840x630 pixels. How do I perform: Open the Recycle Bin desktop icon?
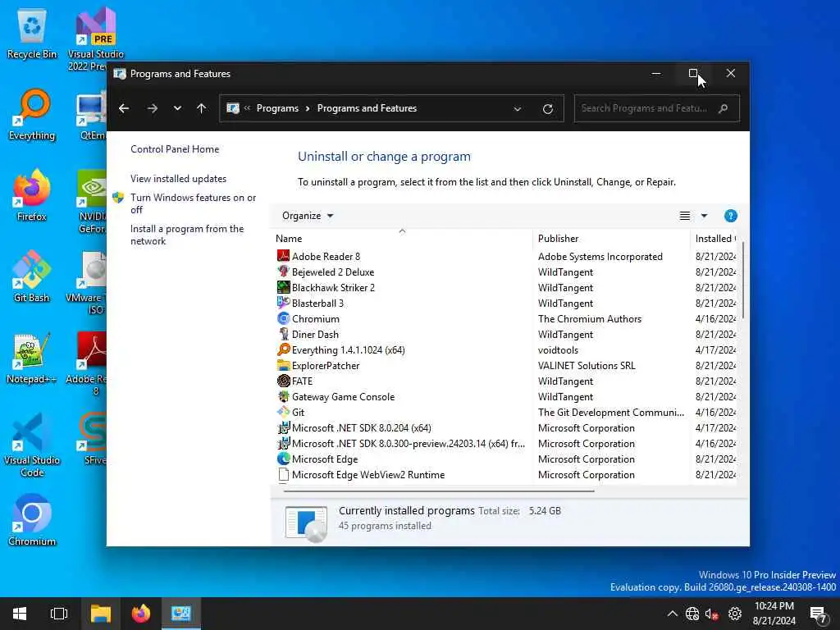point(32,34)
